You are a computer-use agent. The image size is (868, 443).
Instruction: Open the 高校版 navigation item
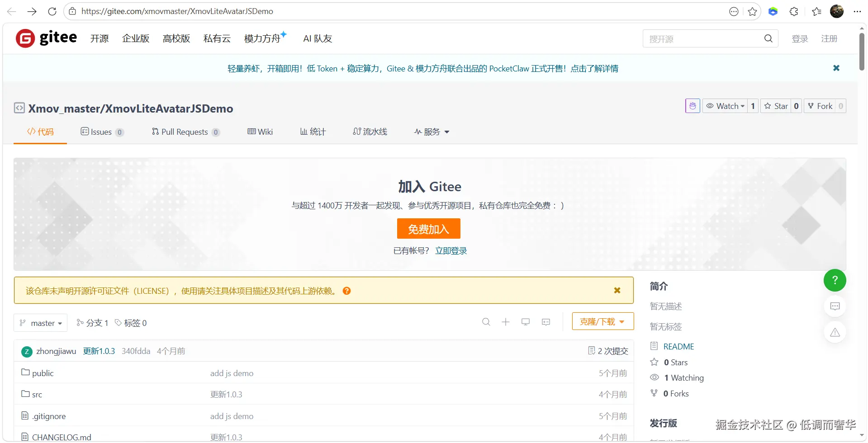pos(176,38)
